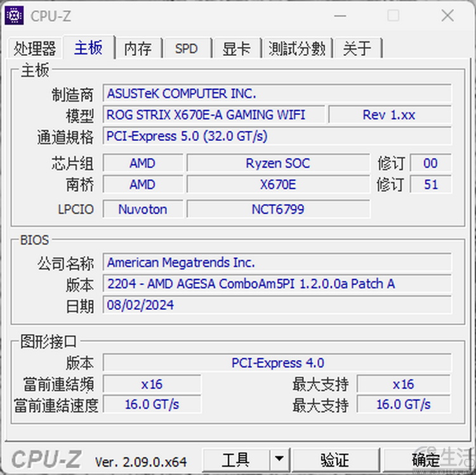Click chipset vendor AMD in 芯片组 row

coord(143,163)
